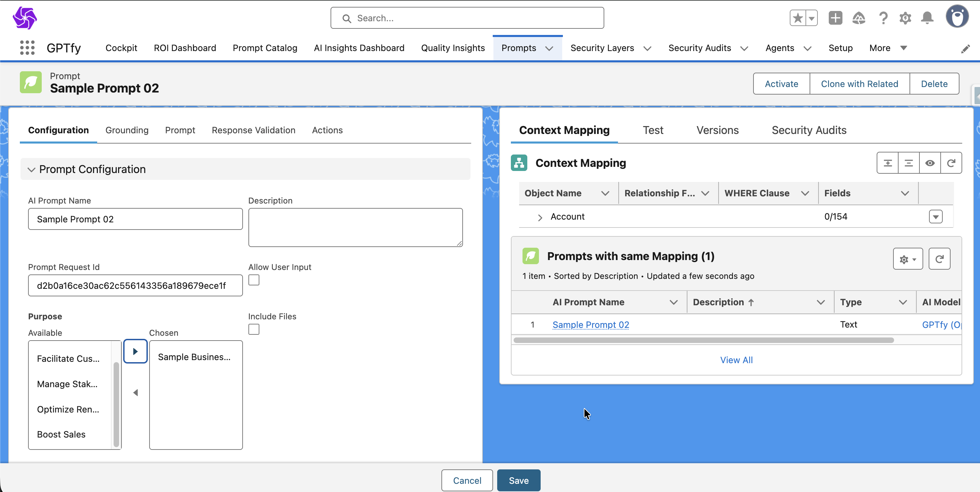Enable the Allow User Input checkbox
The image size is (980, 492).
click(x=254, y=280)
